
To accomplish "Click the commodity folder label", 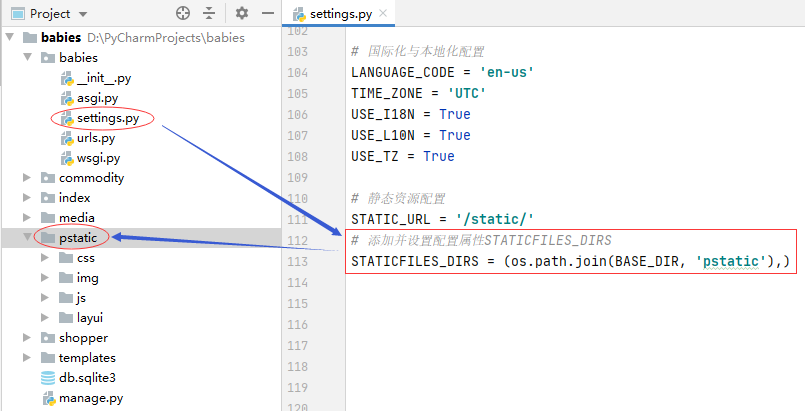I will coord(91,178).
